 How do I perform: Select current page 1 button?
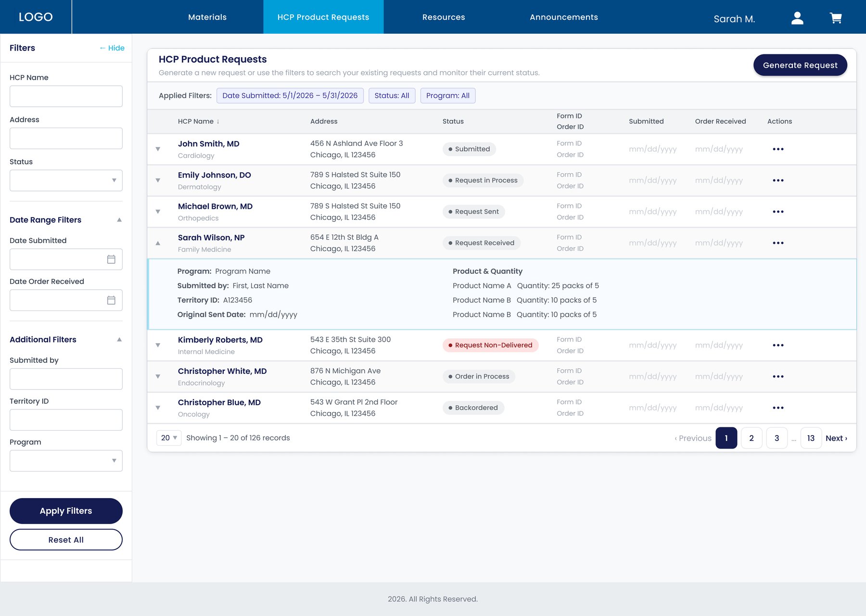tap(726, 438)
